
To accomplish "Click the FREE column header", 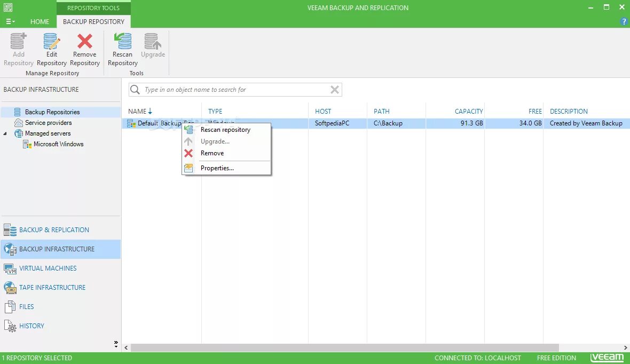I will 535,112.
